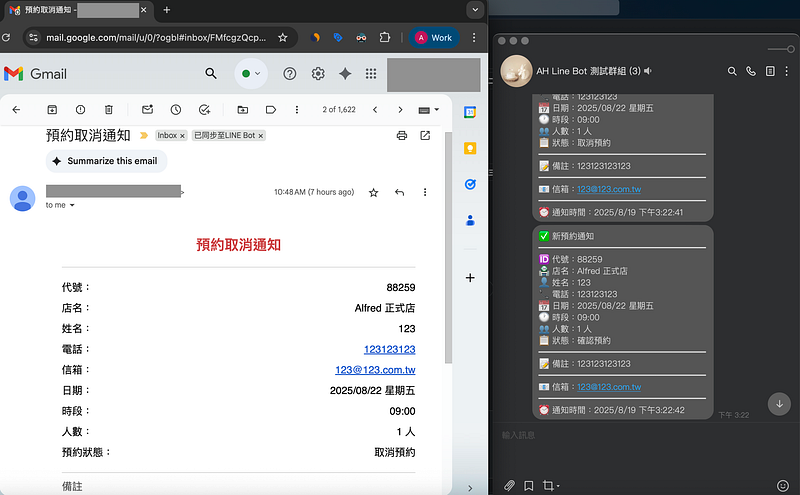Open a new browser tab
The height and width of the screenshot is (495, 800).
tap(166, 10)
